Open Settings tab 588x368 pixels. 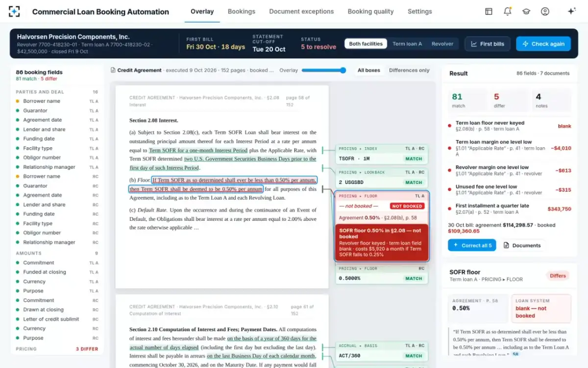[420, 11]
